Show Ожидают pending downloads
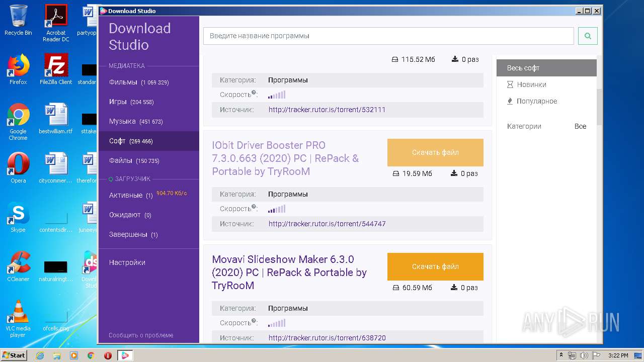Screen dimensions: 644x362 149,215
